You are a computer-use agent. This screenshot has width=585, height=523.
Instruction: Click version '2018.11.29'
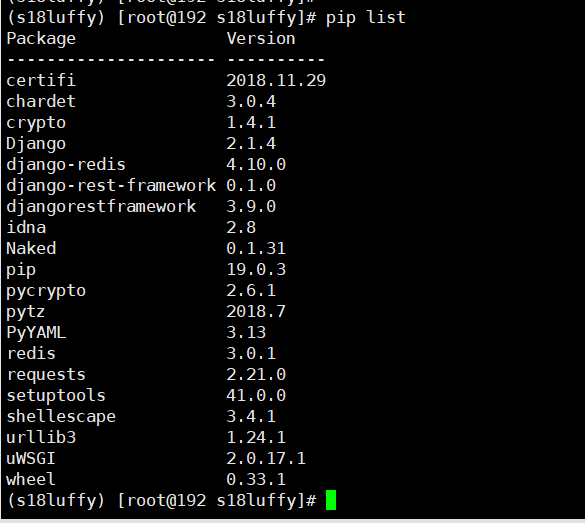(276, 81)
